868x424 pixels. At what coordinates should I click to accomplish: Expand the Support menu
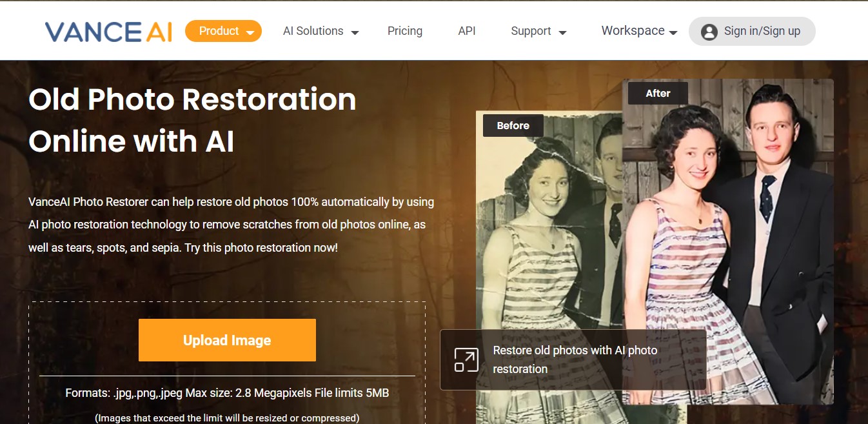531,30
